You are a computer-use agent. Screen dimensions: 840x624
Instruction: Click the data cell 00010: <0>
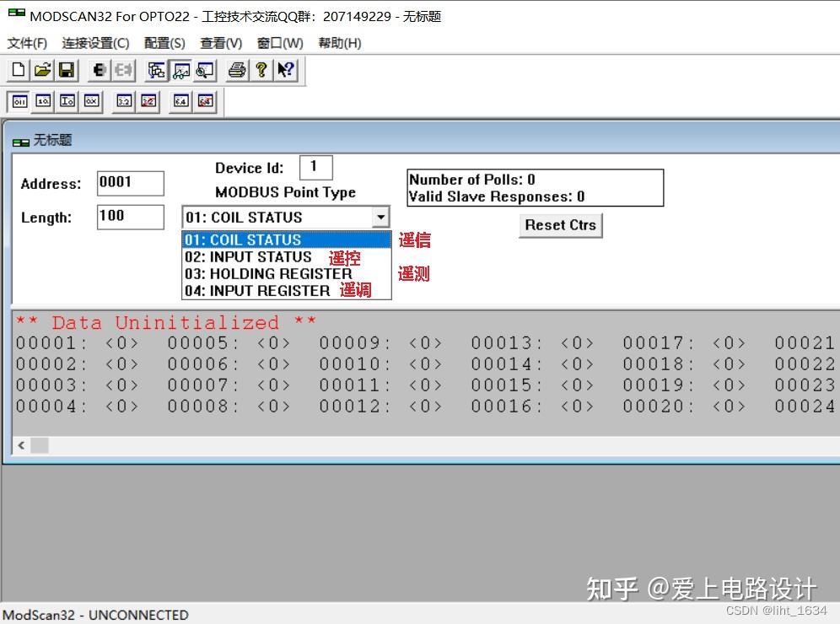[381, 364]
